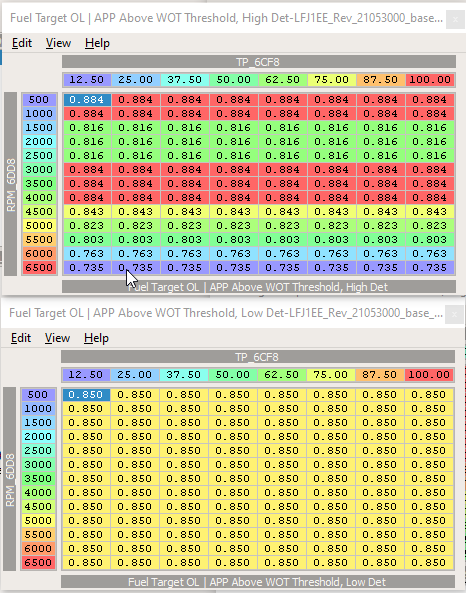Click 25.00 column header in High Det table
The height and width of the screenshot is (593, 466).
136,80
